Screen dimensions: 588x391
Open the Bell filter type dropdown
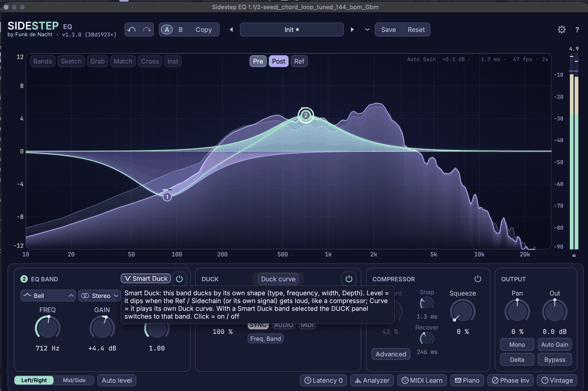coord(48,296)
